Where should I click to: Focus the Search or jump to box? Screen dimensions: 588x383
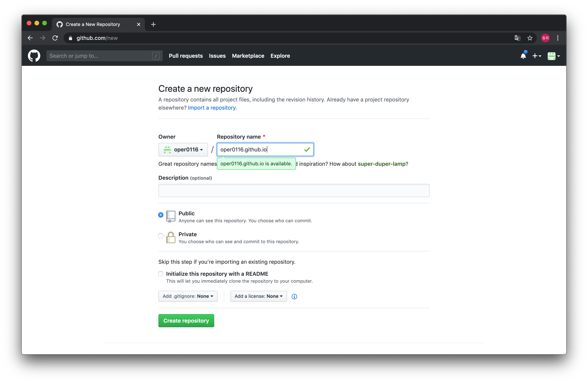104,56
